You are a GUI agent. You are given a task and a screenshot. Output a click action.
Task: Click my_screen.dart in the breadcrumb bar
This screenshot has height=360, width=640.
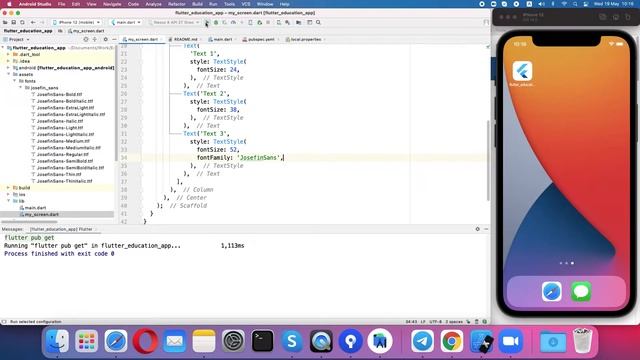[86, 31]
